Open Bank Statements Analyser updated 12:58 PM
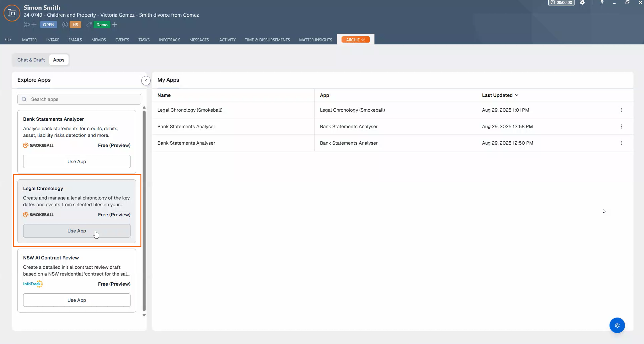The image size is (644, 344). (x=186, y=126)
